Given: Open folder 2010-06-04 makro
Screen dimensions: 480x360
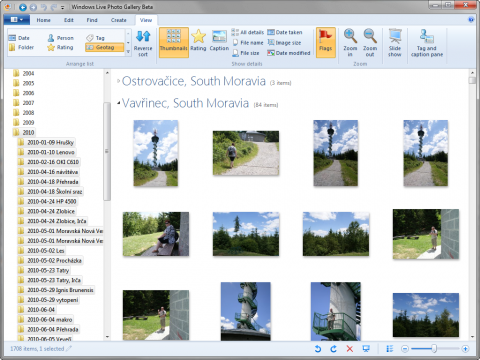Looking at the screenshot, I should coord(46,319).
